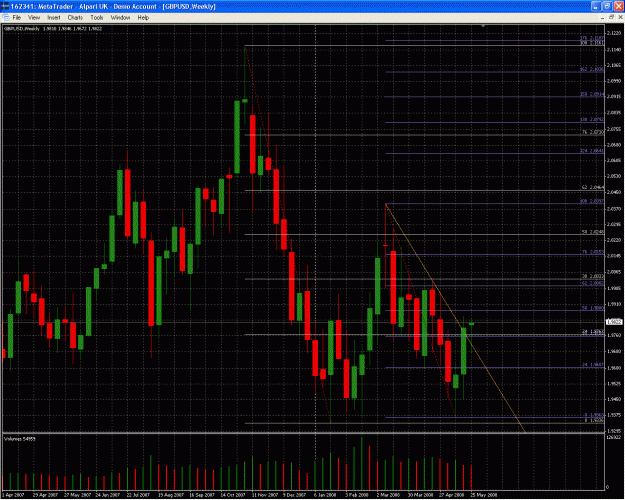
Task: Click the 3 Feb 2008 date label
Action: (x=357, y=495)
